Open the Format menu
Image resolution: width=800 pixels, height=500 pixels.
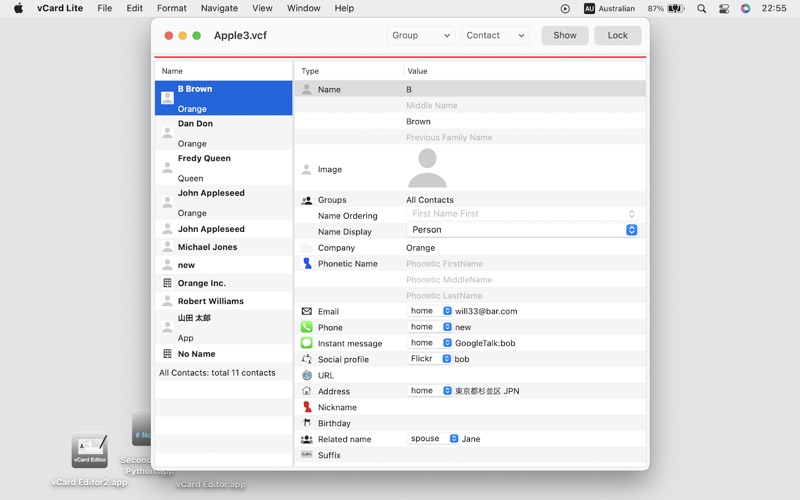pos(171,8)
